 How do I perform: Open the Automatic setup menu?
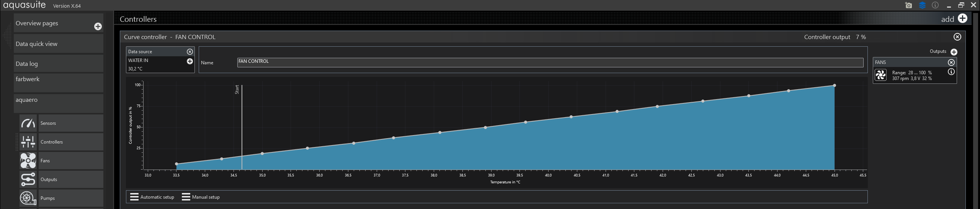tap(152, 197)
